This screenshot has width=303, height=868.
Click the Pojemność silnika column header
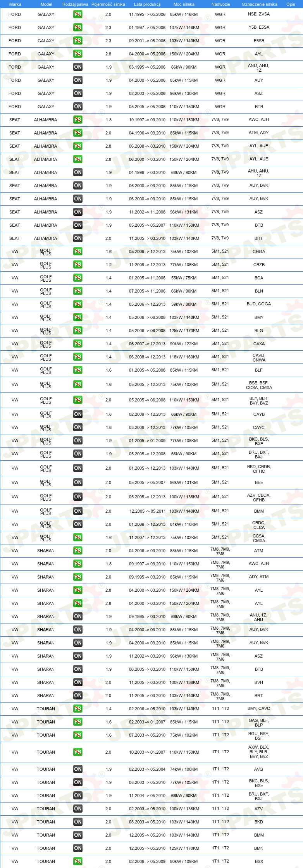click(108, 4)
